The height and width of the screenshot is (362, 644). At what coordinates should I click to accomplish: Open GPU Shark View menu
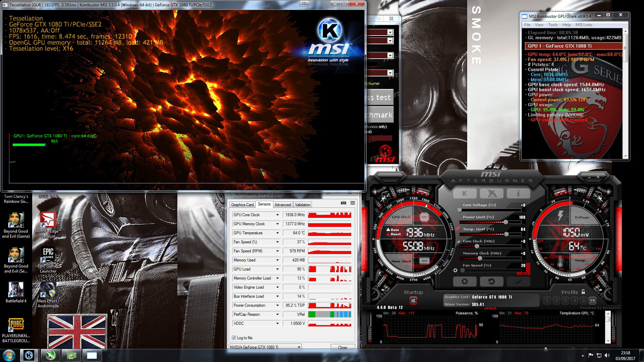pos(539,25)
